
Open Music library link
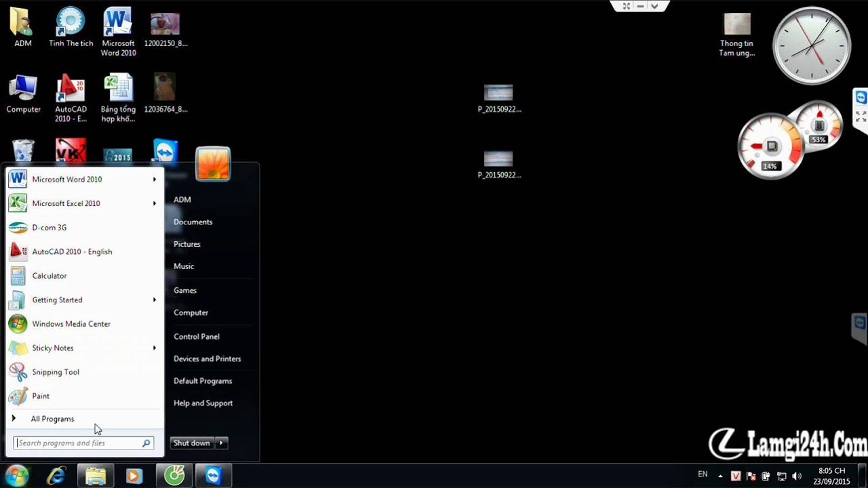tap(184, 266)
